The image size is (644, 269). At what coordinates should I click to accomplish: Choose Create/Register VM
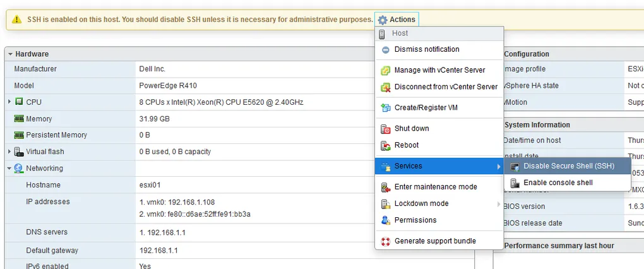pos(439,107)
